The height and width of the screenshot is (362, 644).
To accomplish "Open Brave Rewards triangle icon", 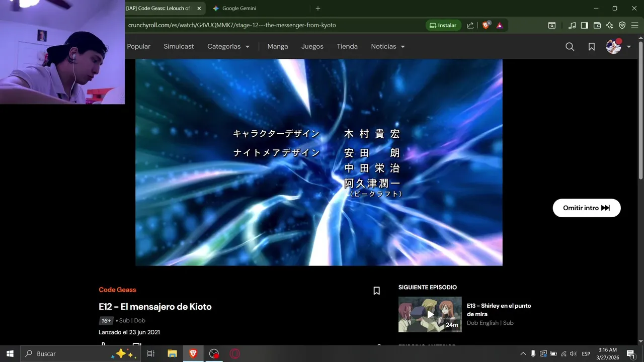I will click(500, 25).
